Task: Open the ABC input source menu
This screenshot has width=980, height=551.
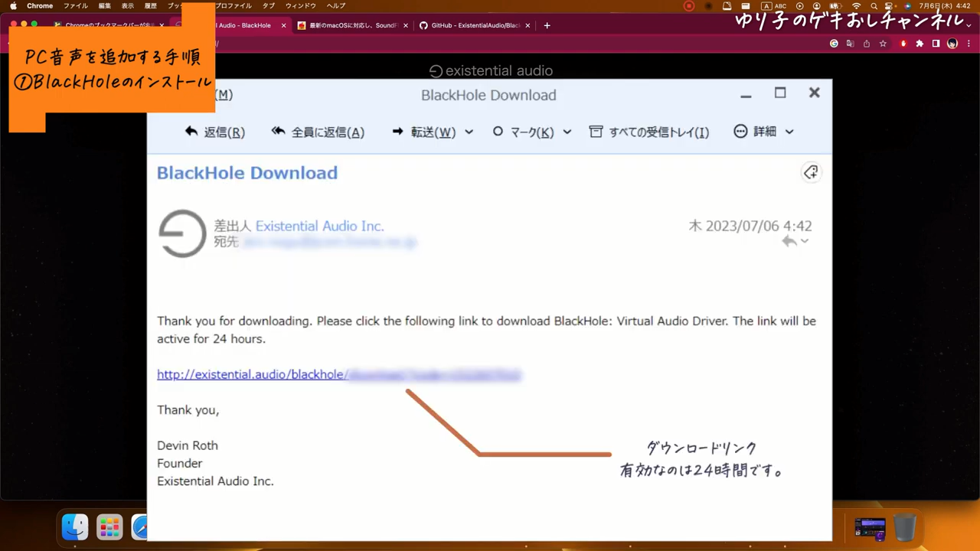Action: coord(774,6)
